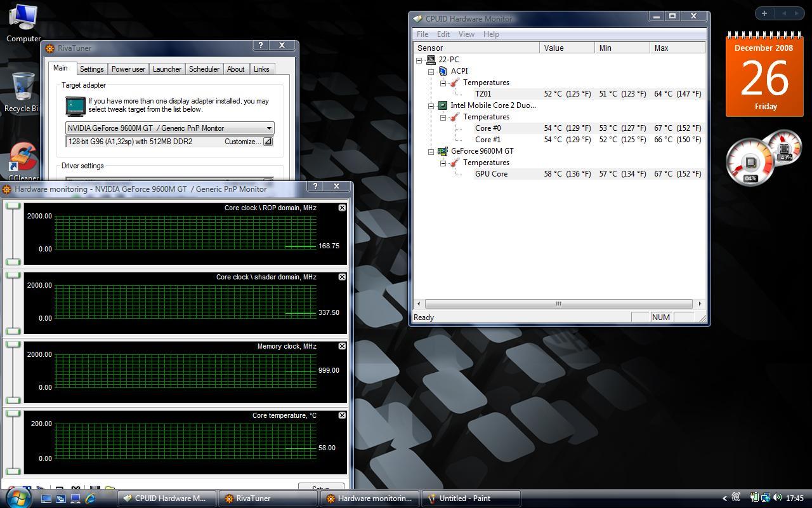812x508 pixels.
Task: Click the right scroll arrow in Hardware Monitor
Action: coord(700,304)
